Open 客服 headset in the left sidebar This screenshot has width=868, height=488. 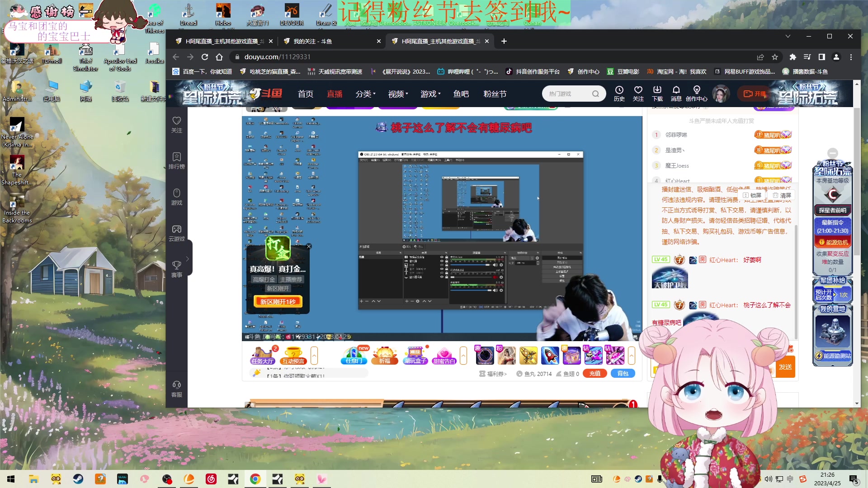[177, 389]
